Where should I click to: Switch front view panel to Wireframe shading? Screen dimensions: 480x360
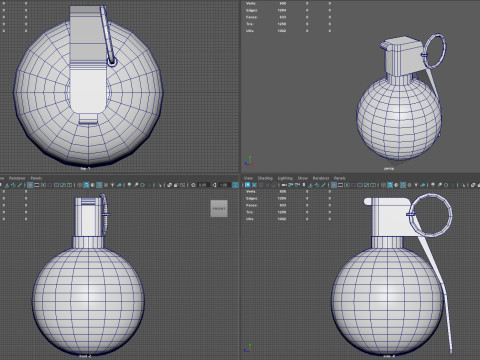[80, 185]
